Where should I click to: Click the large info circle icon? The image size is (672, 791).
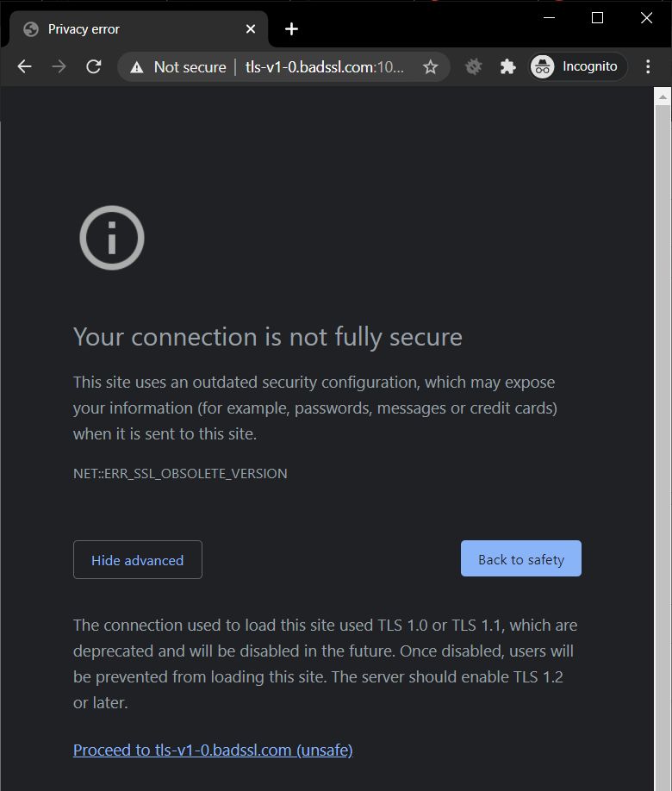[112, 238]
